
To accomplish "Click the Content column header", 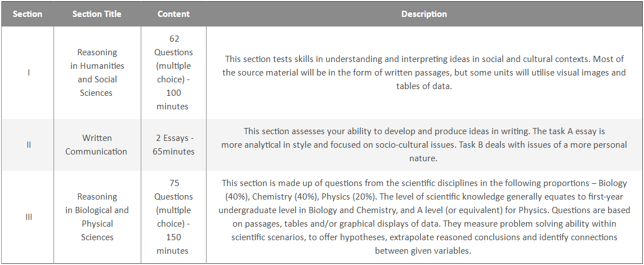I will pyautogui.click(x=173, y=14).
